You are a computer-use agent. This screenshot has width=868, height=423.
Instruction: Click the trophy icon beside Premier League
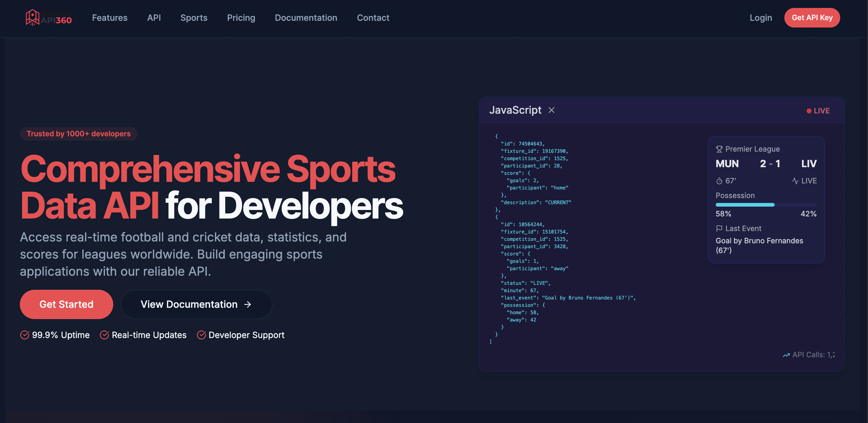point(719,149)
